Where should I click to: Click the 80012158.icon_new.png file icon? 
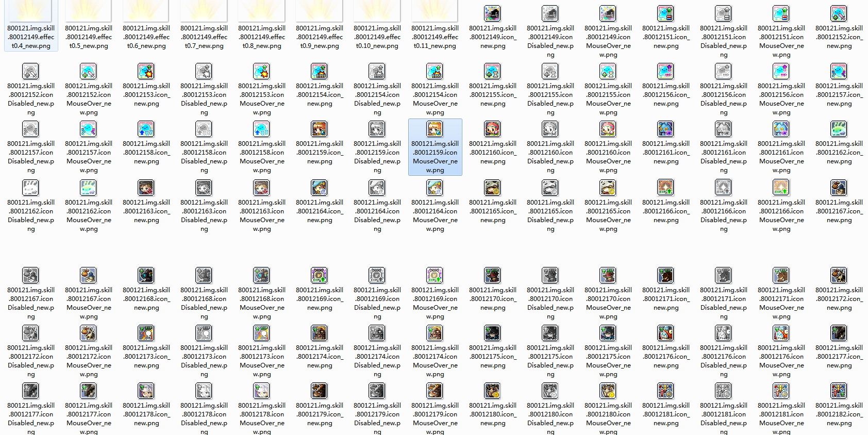point(146,129)
